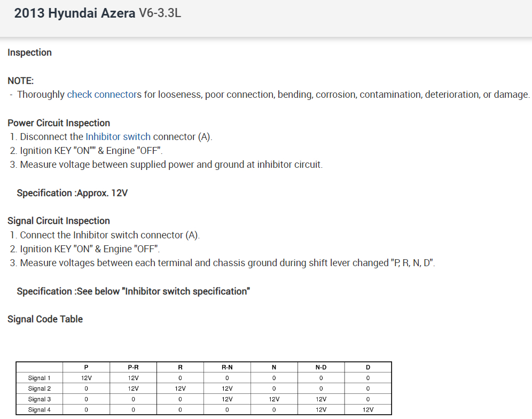532x419 pixels.
Task: Click the 'R' column header
Action: [x=180, y=367]
